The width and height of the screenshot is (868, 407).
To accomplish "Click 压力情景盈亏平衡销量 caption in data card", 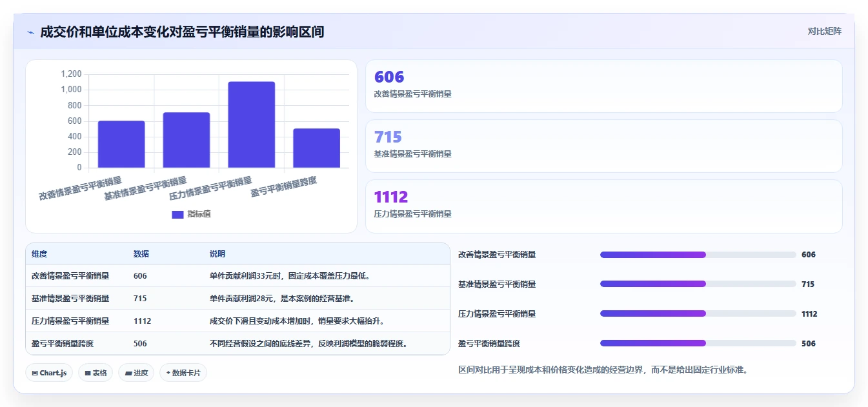I will pyautogui.click(x=413, y=214).
